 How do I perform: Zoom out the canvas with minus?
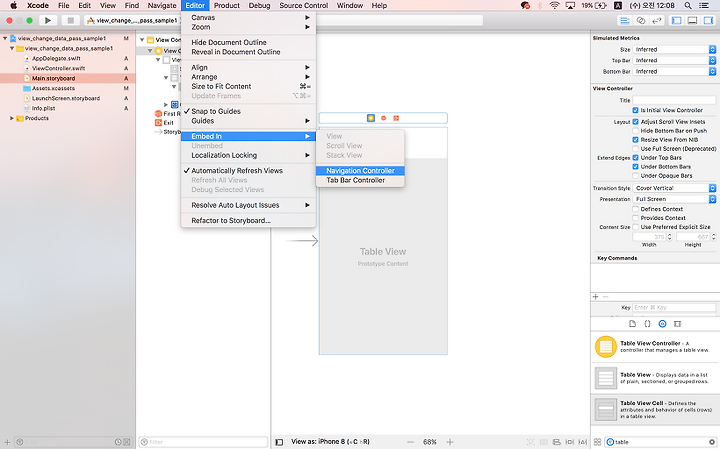[x=410, y=442]
